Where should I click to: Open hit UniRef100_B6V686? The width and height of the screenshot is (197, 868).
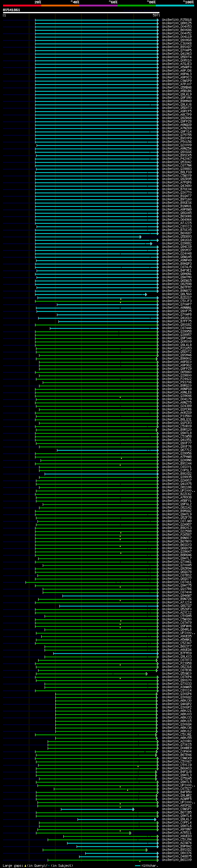177,30
